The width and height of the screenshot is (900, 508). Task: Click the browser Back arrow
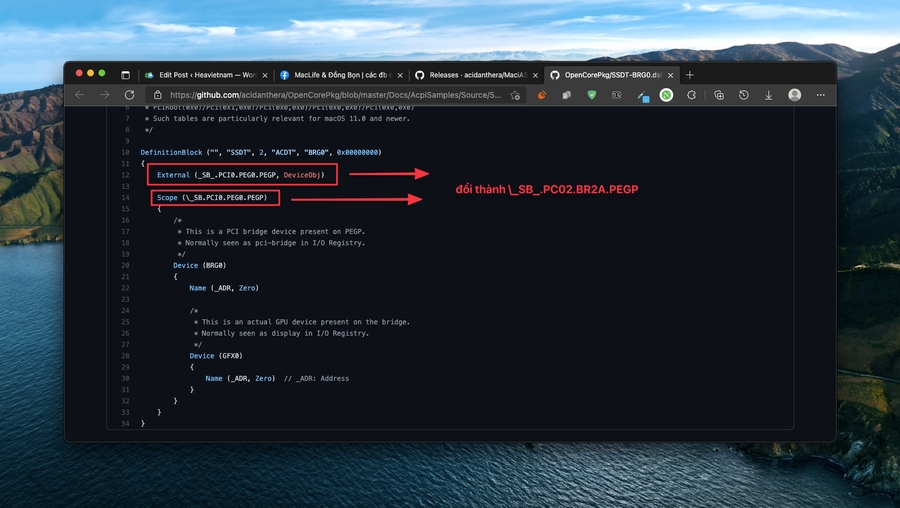(x=80, y=95)
